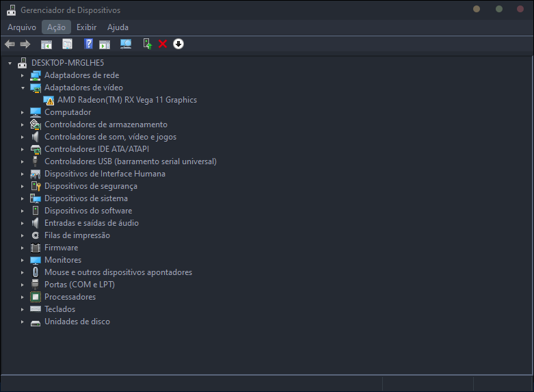Click the Processadores CPU icon

pos(36,297)
